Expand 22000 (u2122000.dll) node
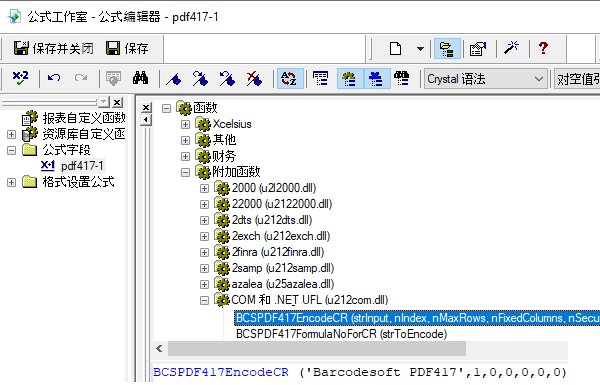The image size is (600, 385). 204,204
